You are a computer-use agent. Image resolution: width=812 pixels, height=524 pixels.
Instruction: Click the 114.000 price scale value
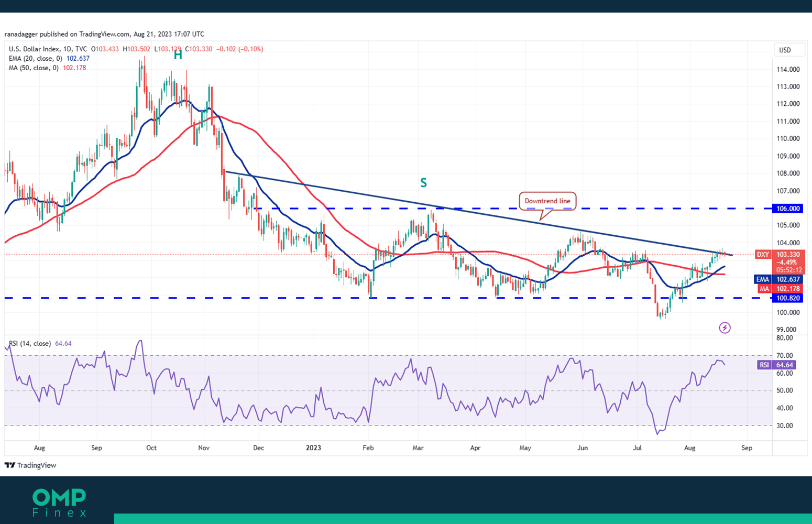coord(788,70)
